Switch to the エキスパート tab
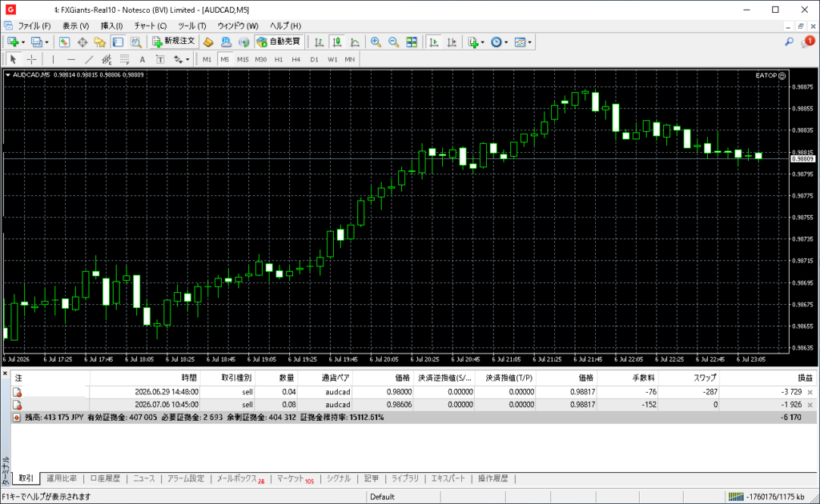Image resolution: width=820 pixels, height=504 pixels. click(448, 478)
